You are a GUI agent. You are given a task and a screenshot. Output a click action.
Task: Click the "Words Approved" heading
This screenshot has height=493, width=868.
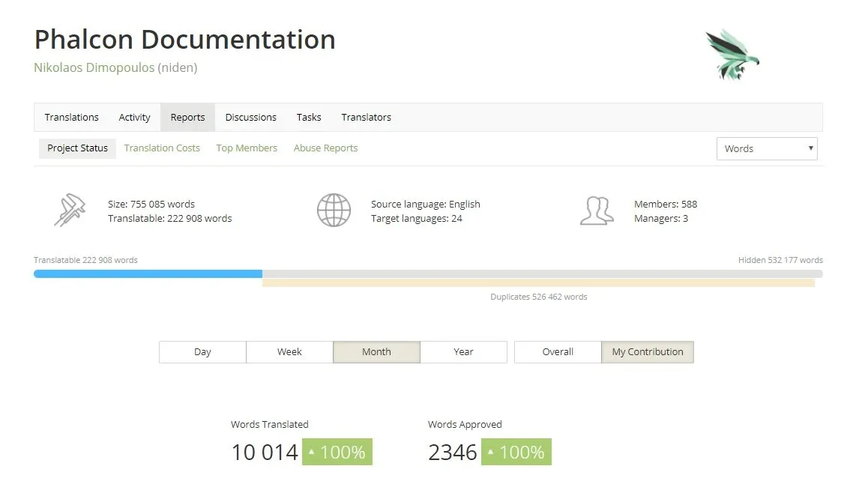[465, 424]
